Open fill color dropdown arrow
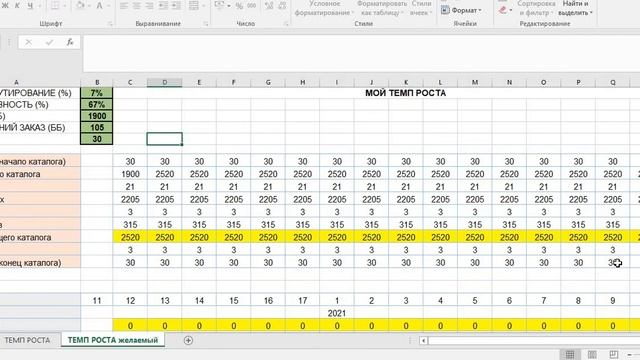This screenshot has height=360, width=640. (89, 6)
